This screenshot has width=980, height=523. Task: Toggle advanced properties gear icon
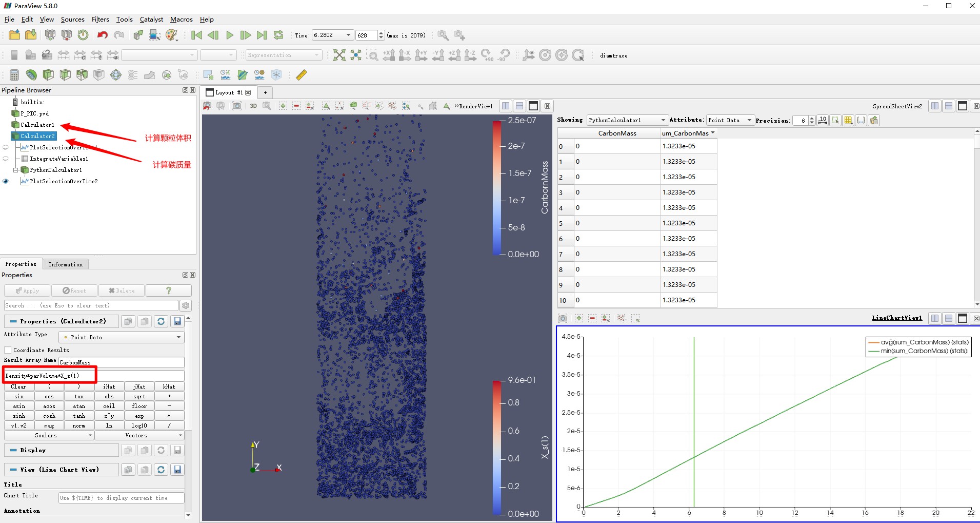point(186,305)
